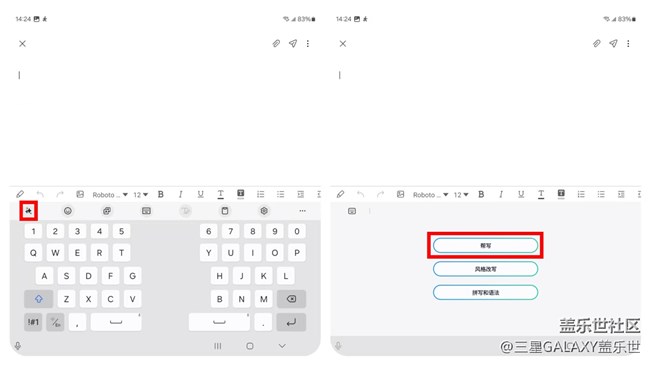This screenshot has width=650, height=365.
Task: Open text color T icon in writing-assist screen
Action: (541, 194)
